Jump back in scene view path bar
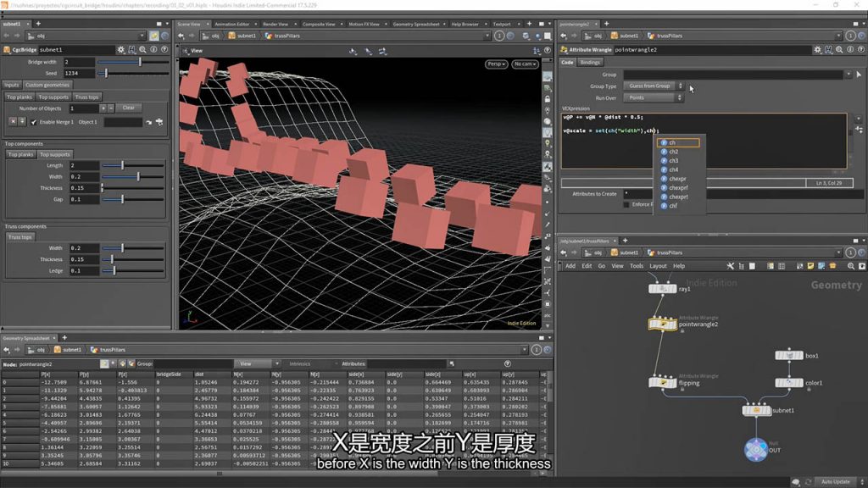868x488 pixels. [x=181, y=36]
